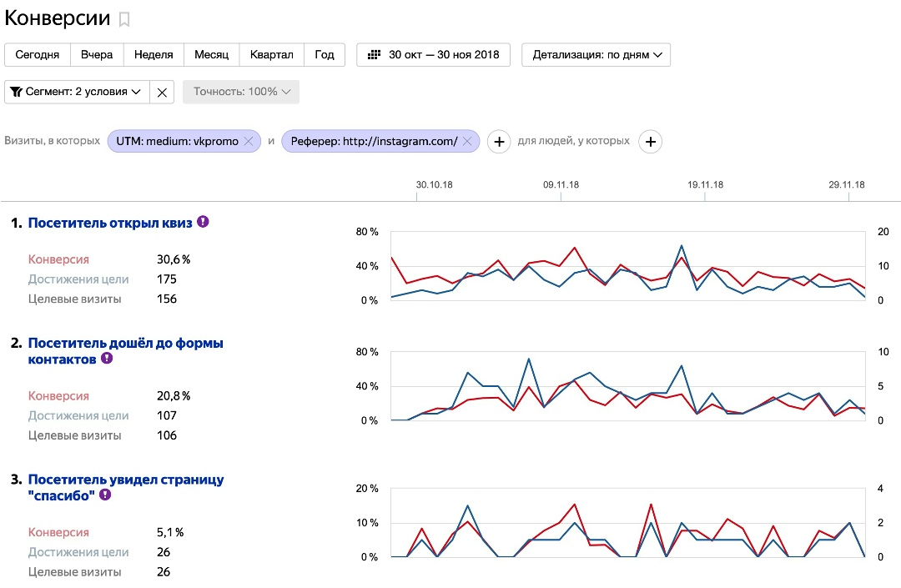Remove the UTM medium vkpromo condition

(x=248, y=142)
